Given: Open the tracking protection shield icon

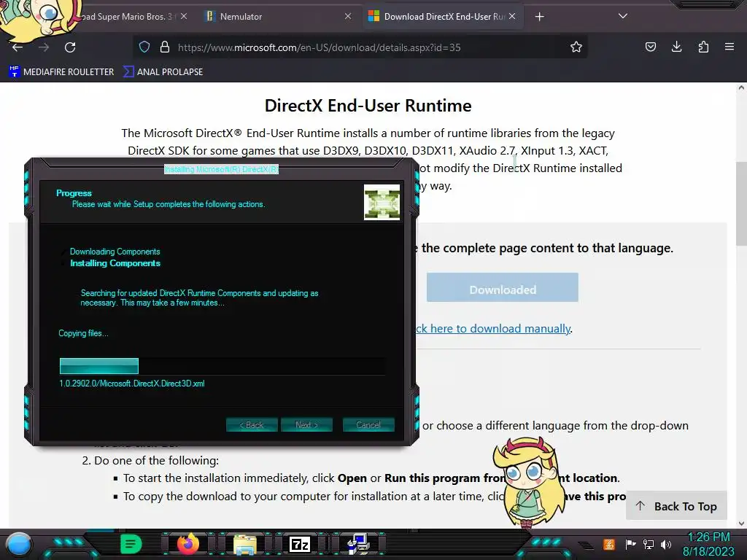Looking at the screenshot, I should pyautogui.click(x=144, y=47).
